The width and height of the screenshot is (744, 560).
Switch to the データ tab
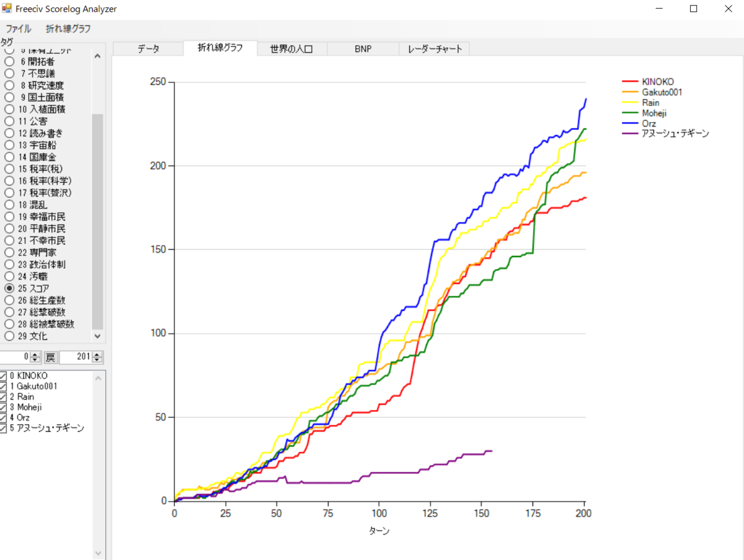(148, 49)
